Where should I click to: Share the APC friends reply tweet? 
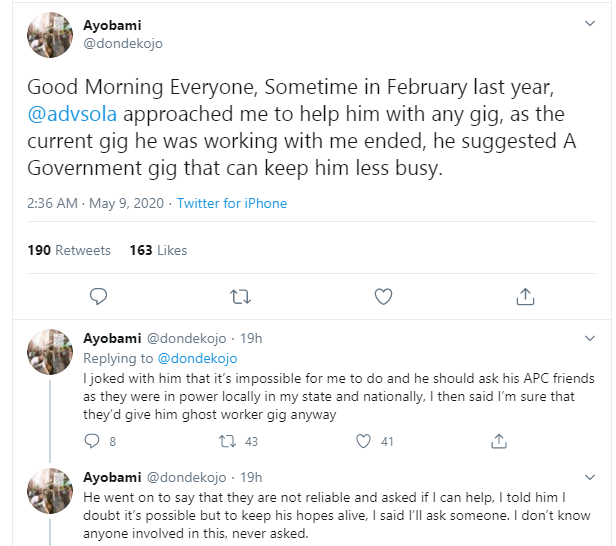tap(498, 440)
